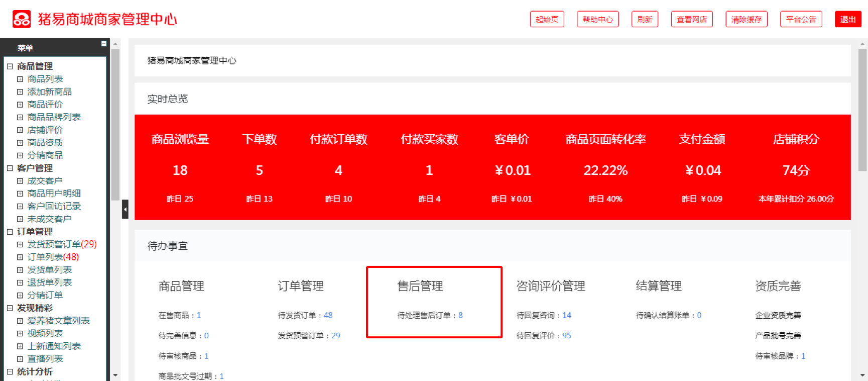The width and height of the screenshot is (868, 381).
Task: Click the 待发货订单 count 48
Action: [x=328, y=316]
